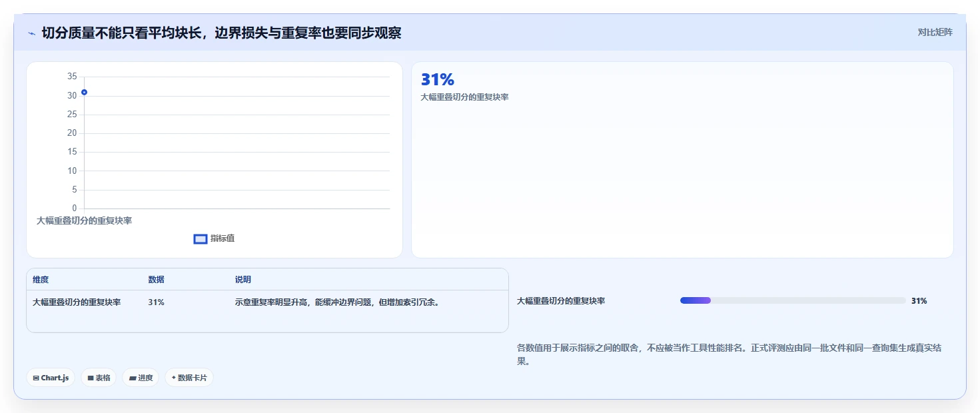980x413 pixels.
Task: Click the 维度 column header
Action: point(41,280)
